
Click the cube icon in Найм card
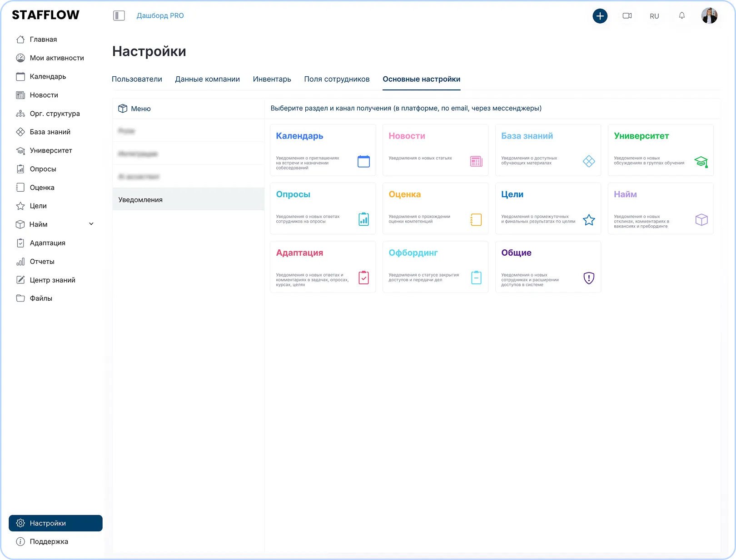point(701,220)
